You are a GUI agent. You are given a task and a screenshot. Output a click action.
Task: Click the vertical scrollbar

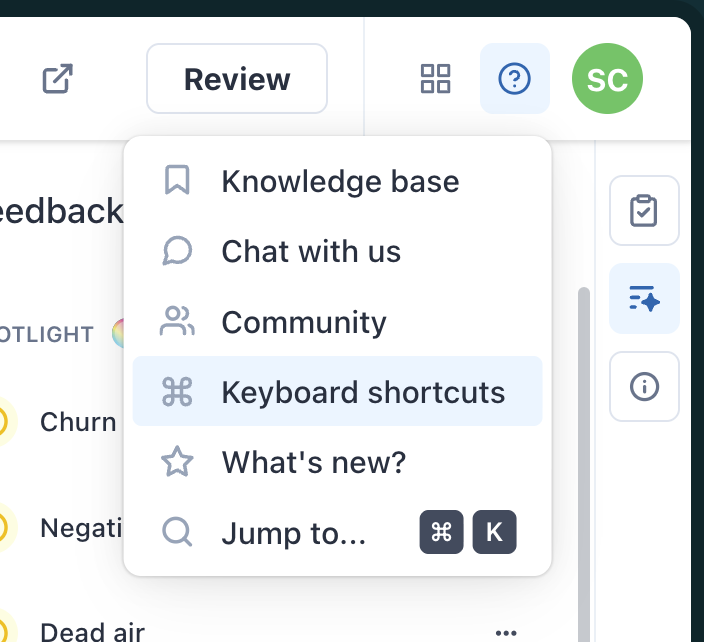[584, 450]
